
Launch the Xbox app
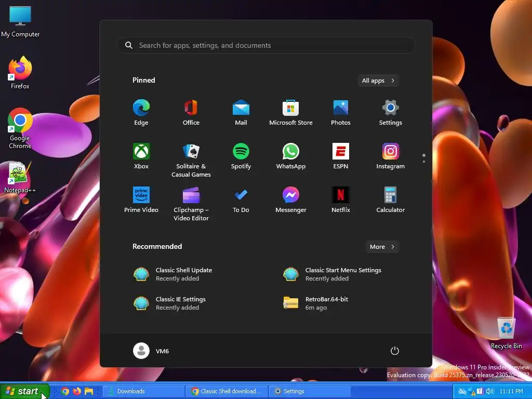tap(141, 156)
